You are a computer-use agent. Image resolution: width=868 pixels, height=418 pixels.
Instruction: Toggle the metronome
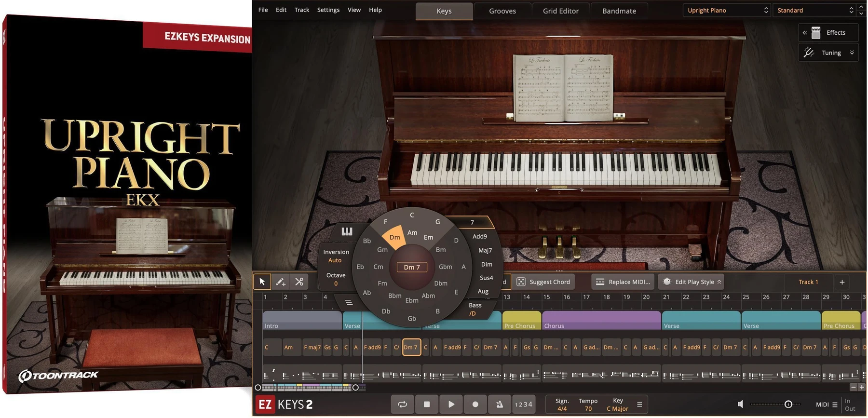coord(500,404)
